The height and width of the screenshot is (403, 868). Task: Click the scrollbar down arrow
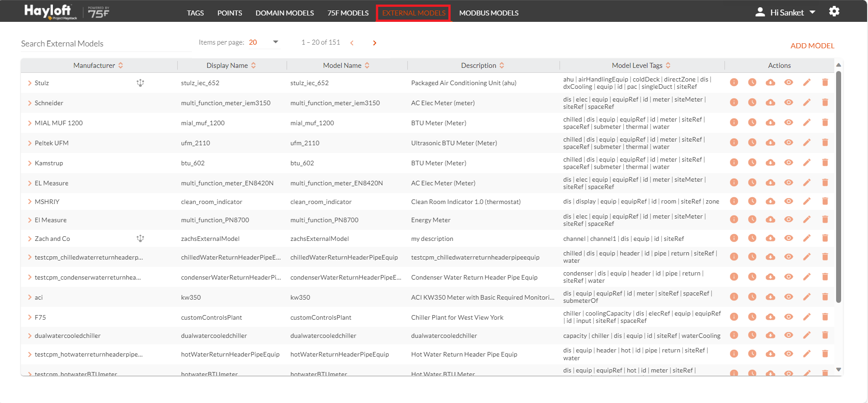[x=838, y=370]
